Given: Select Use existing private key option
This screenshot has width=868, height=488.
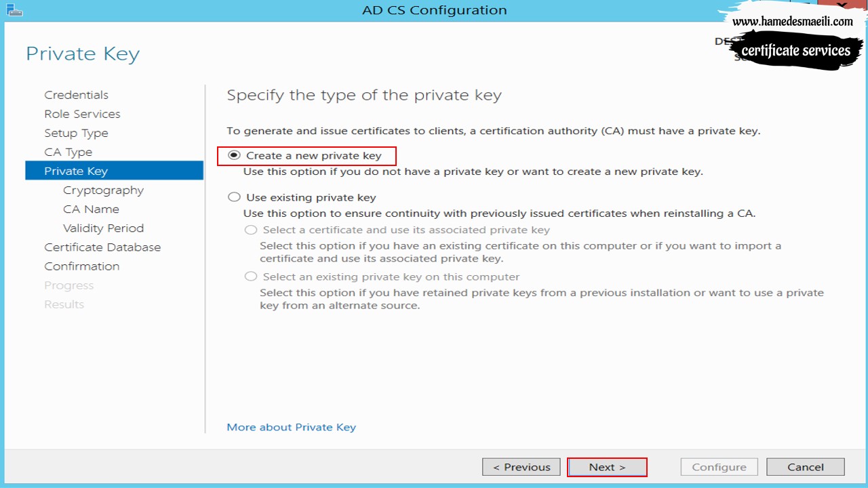Looking at the screenshot, I should [x=234, y=197].
